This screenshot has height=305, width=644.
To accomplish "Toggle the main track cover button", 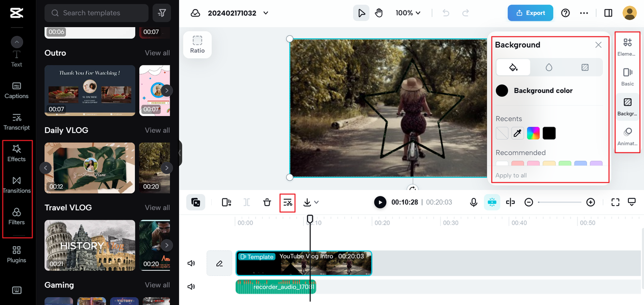I will [196, 202].
